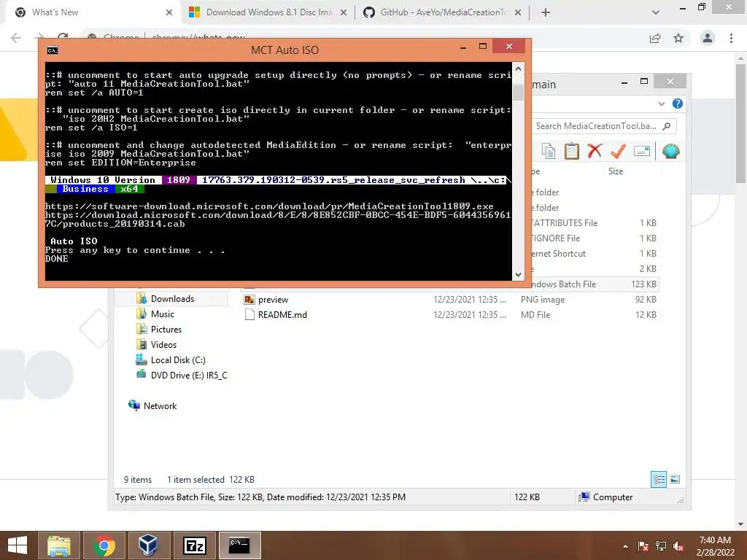Click the red X delete icon
The height and width of the screenshot is (560, 747).
coord(595,152)
